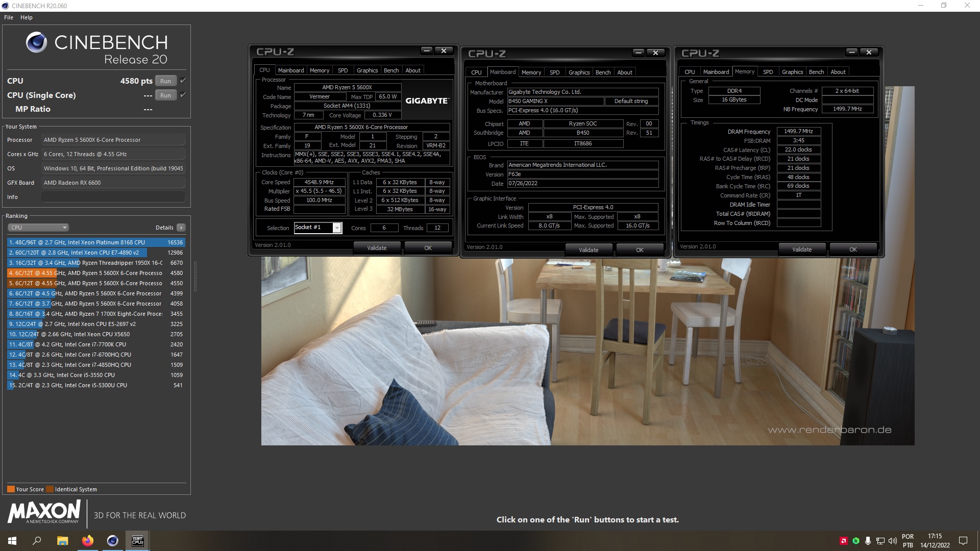The image size is (980, 551).
Task: Run the CPU Single Core test
Action: coord(165,95)
